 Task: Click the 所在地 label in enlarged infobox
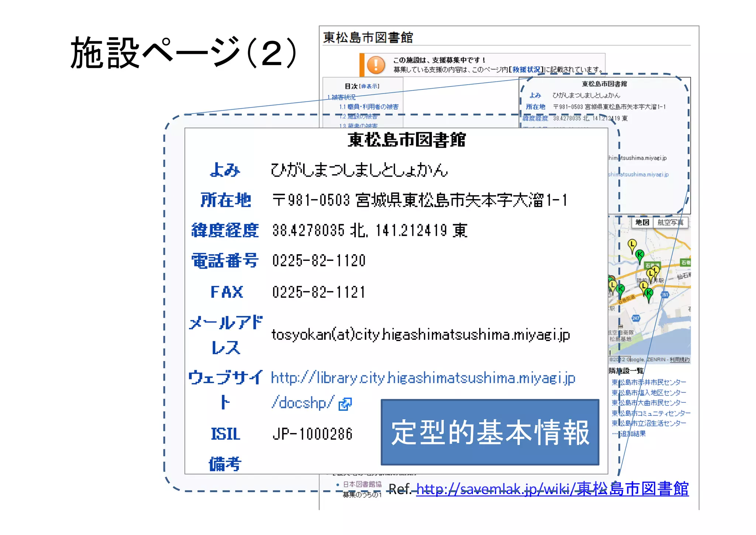pyautogui.click(x=226, y=200)
